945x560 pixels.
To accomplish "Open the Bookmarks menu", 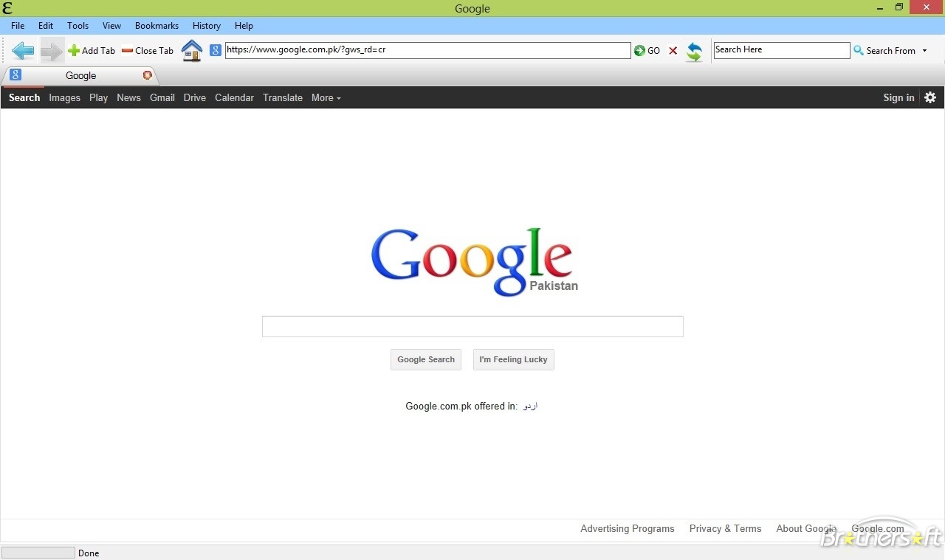I will coord(157,26).
